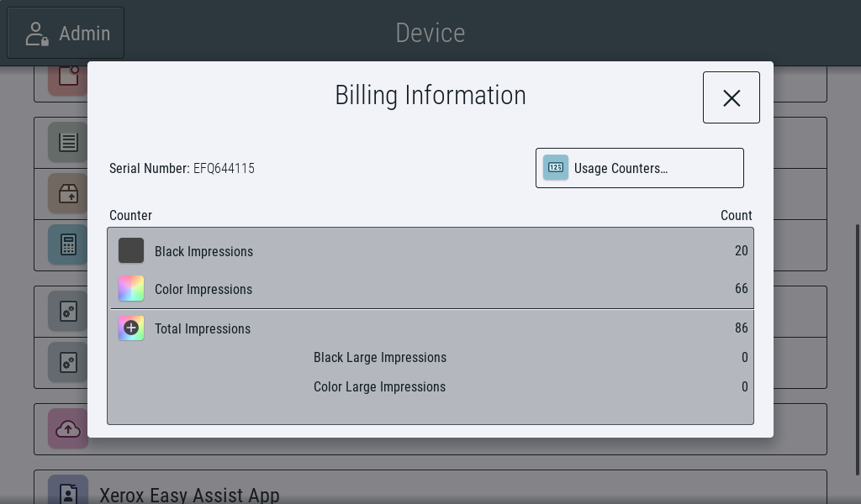Select the Black Impressions counter row
The image size is (861, 504).
(x=430, y=249)
